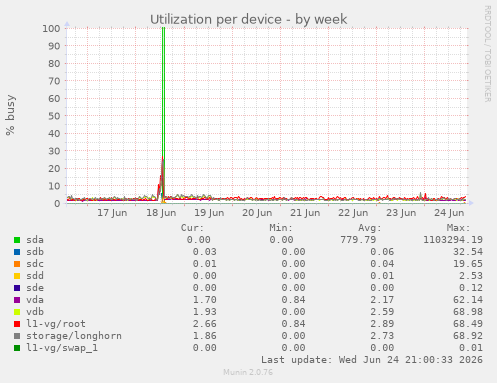The image size is (497, 383).
Task: Select the 'storage/longhorn' legend label
Action: click(x=74, y=336)
